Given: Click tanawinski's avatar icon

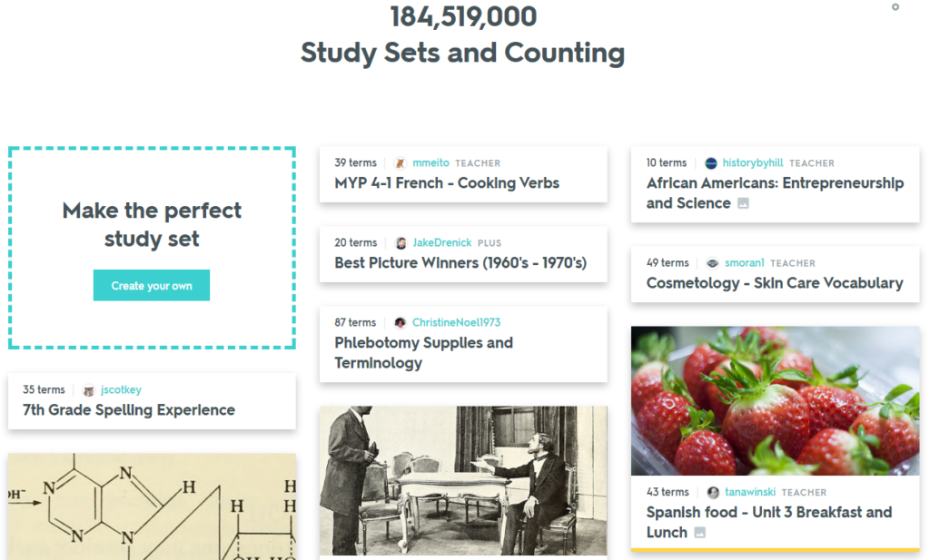Looking at the screenshot, I should coord(715,492).
